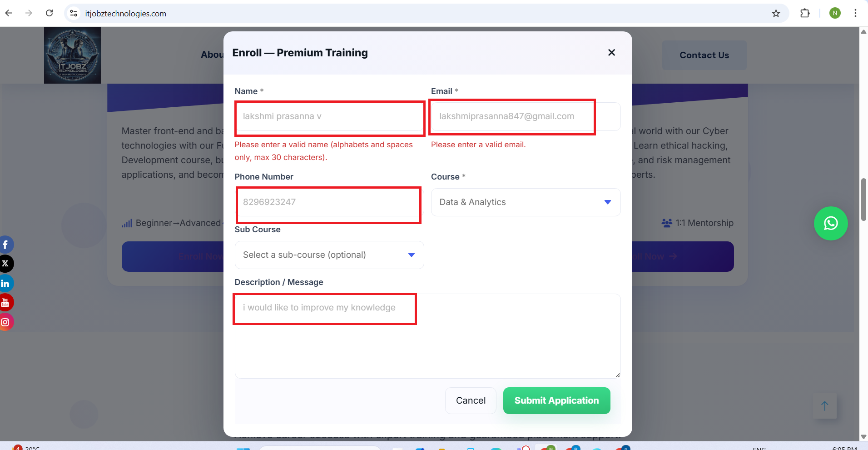The height and width of the screenshot is (450, 868).
Task: Open the Sub Course dropdown
Action: coord(329,255)
